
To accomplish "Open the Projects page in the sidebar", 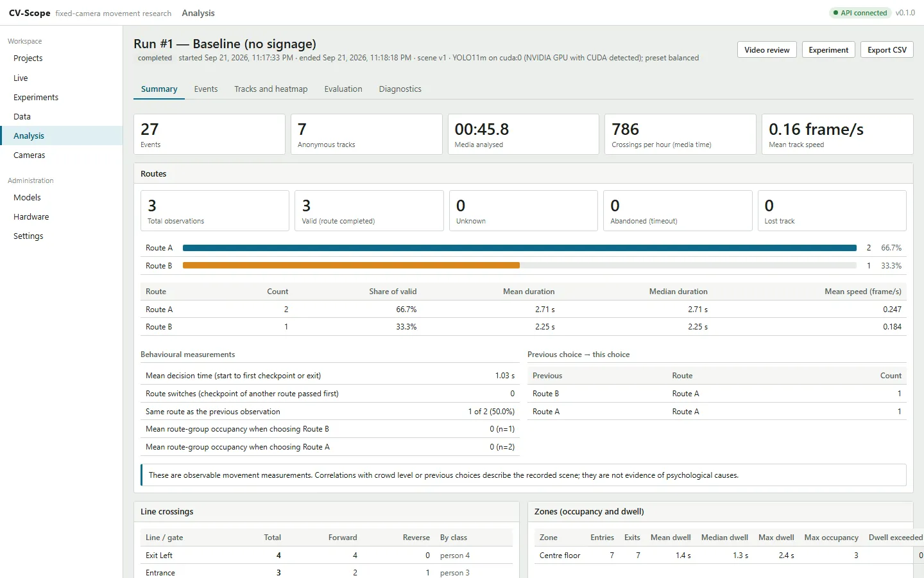I will pyautogui.click(x=61, y=58).
